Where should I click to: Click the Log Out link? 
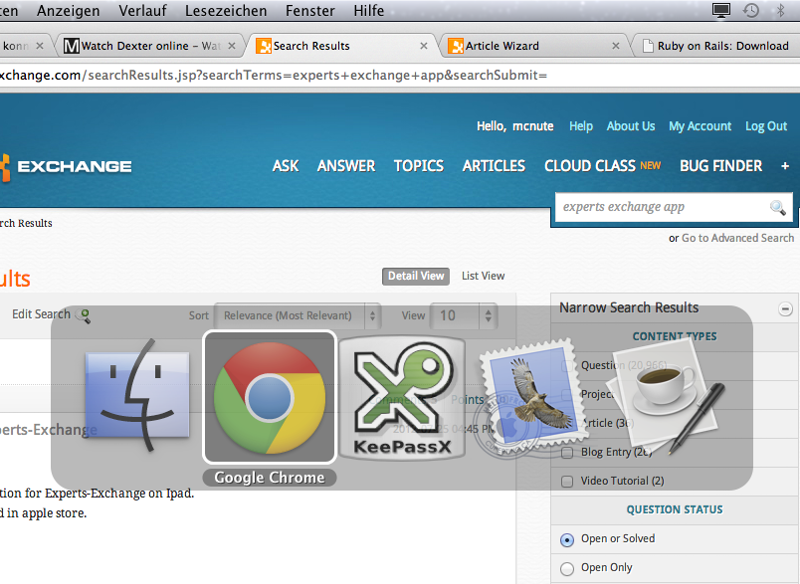coord(766,126)
